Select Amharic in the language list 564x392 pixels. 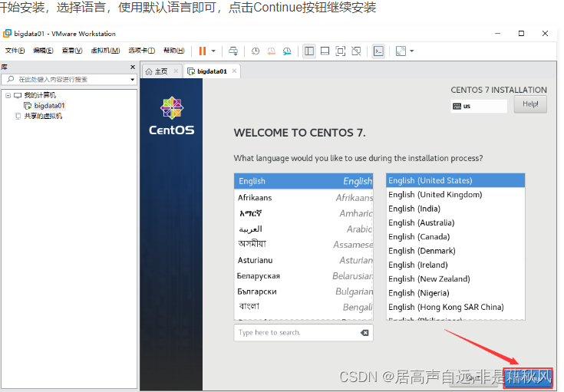(x=304, y=213)
